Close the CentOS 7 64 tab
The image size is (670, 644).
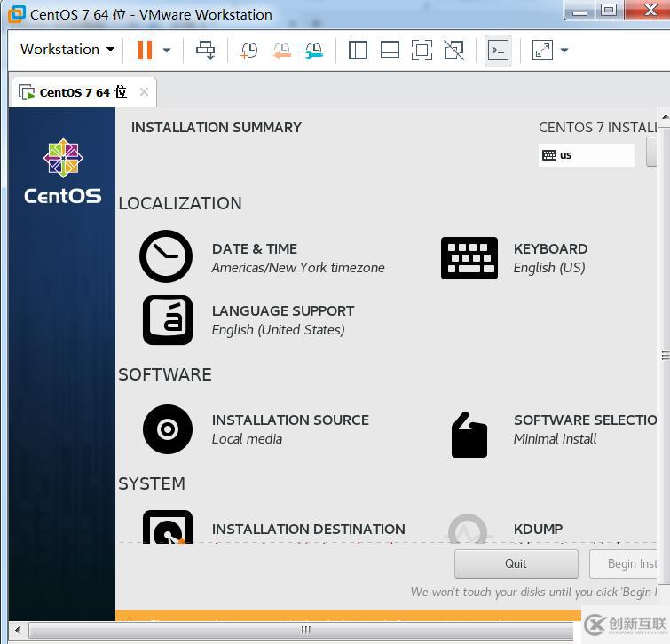click(144, 92)
